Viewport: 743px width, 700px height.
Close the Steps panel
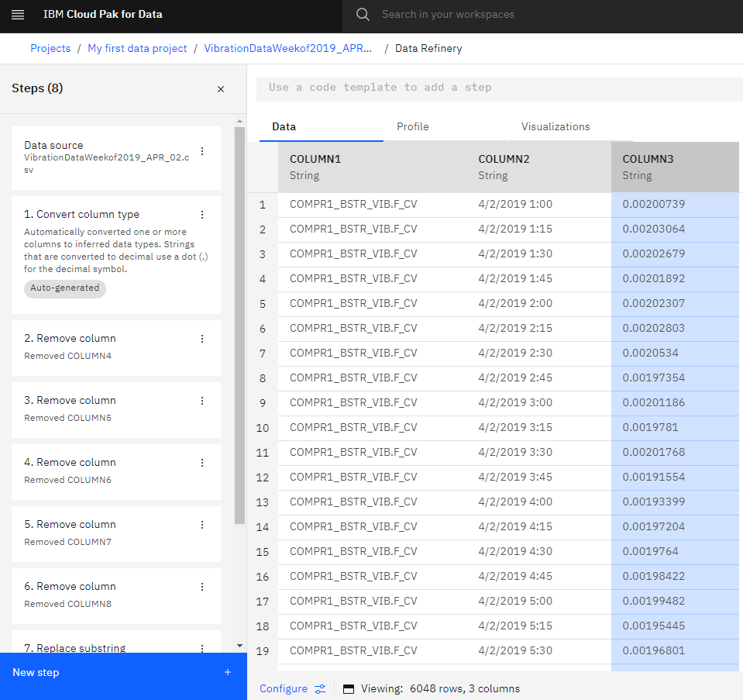click(221, 89)
